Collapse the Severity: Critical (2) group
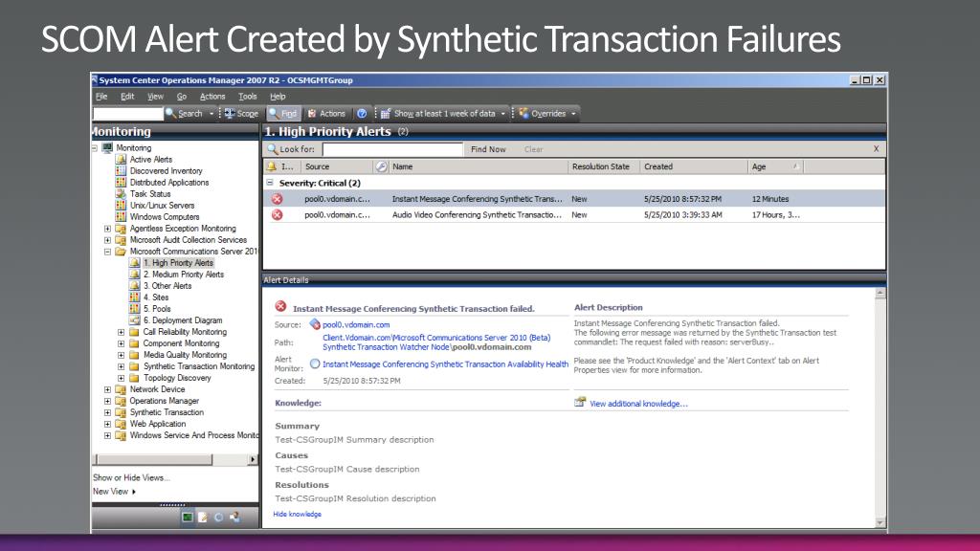This screenshot has width=980, height=551. (x=269, y=183)
